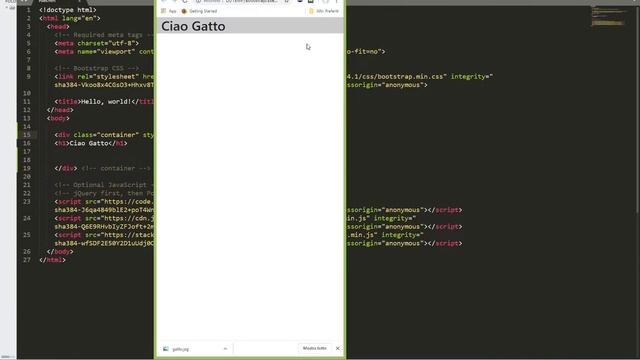Viewport: 640px width, 360px height.
Task: Click the h1 Ciao Gatto code on line 16
Action: (x=91, y=143)
